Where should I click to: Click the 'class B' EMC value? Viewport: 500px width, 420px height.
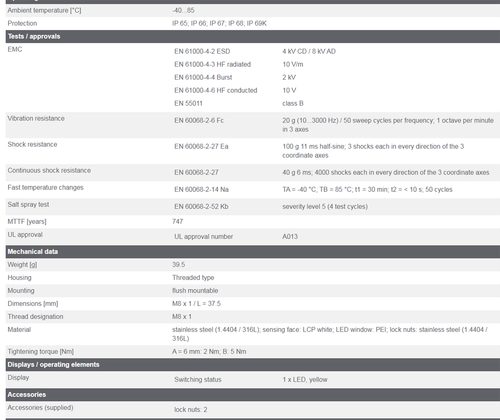tap(293, 103)
